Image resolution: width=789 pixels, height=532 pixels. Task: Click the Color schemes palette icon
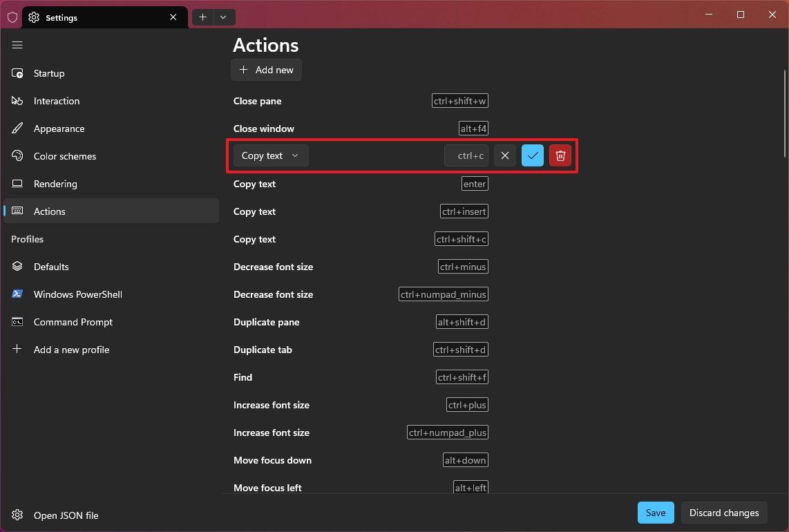point(17,155)
